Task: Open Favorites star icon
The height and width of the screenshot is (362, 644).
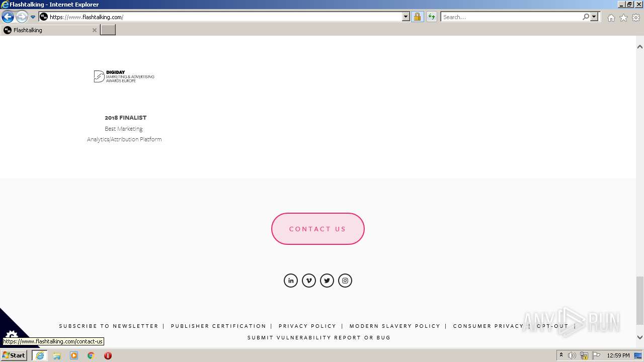Action: 623,18
